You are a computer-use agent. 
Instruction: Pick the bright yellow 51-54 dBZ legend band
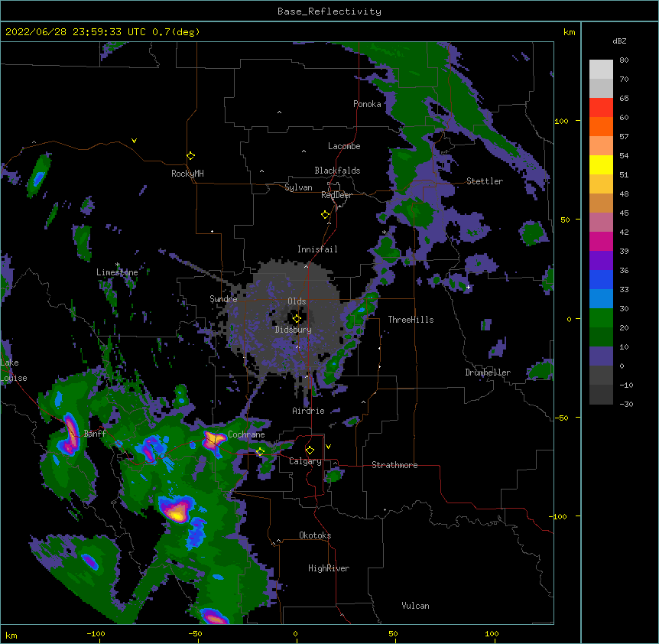pos(601,164)
